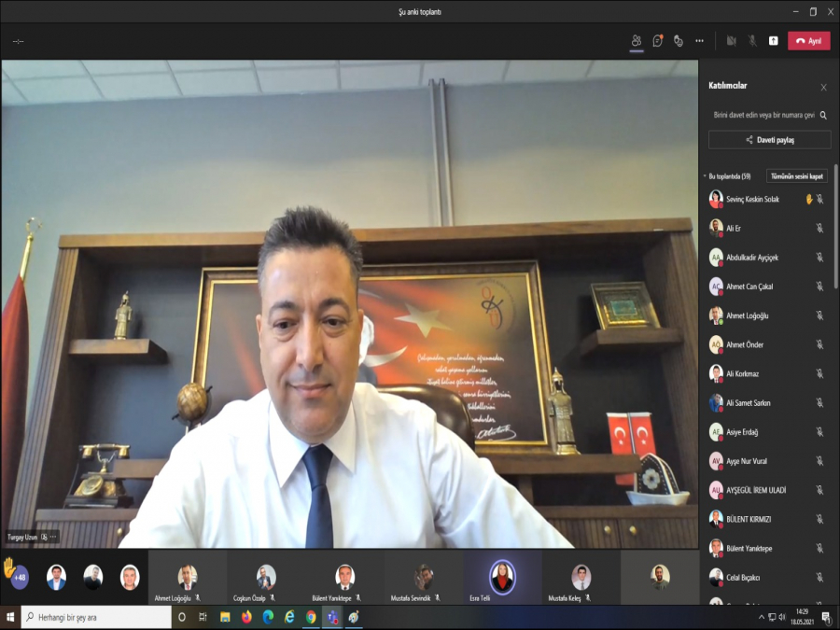840x630 pixels.
Task: Mute everyone with Tümünün sesini kapat
Action: 797,176
